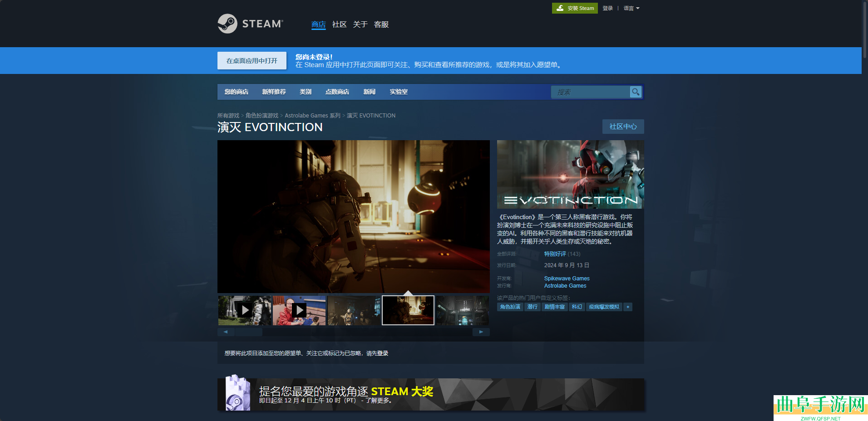The height and width of the screenshot is (421, 868).
Task: Select the 剧情丰富 tag
Action: pyautogui.click(x=555, y=307)
